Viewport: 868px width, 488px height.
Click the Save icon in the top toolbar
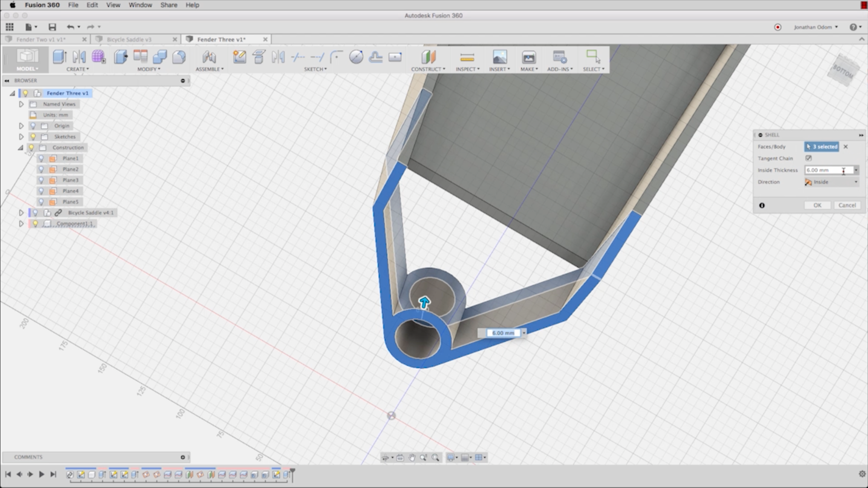(52, 27)
